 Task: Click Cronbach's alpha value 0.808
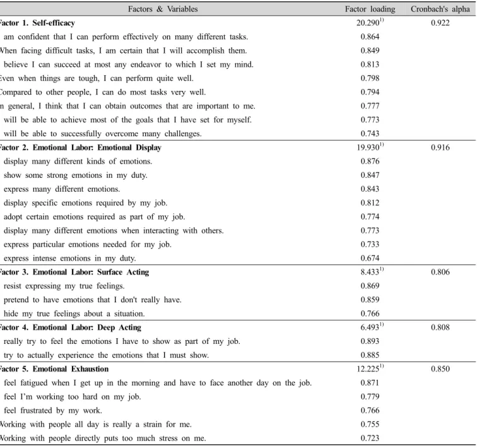440,327
